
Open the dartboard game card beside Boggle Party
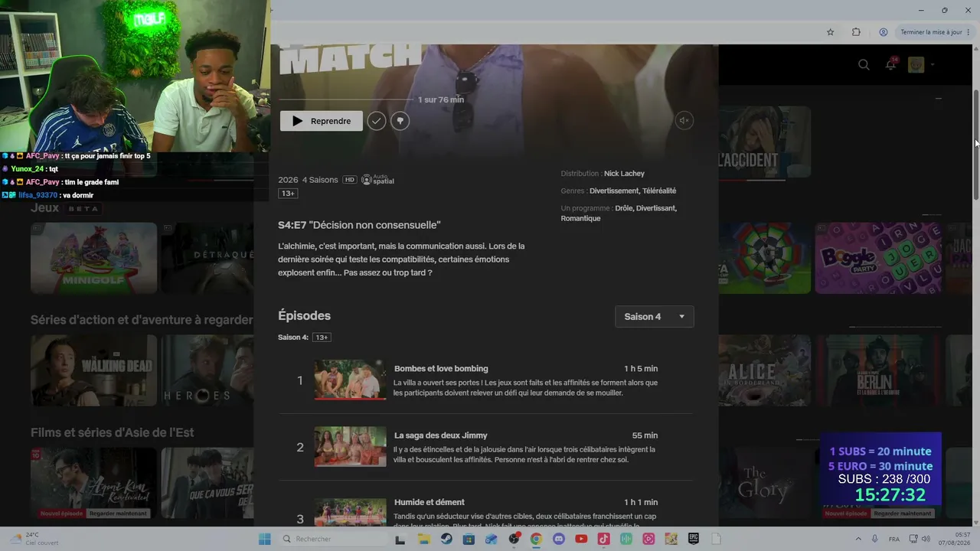764,259
